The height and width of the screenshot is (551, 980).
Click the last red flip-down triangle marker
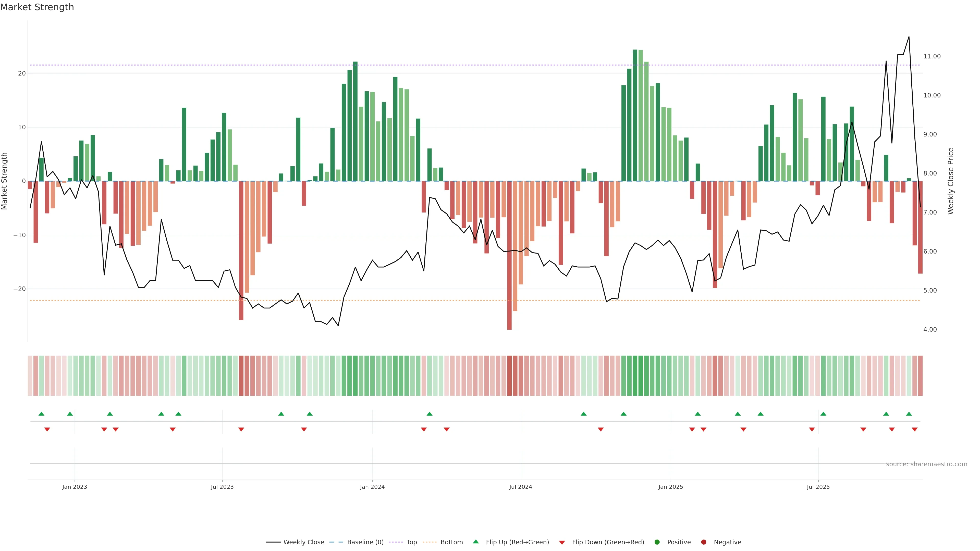915,429
